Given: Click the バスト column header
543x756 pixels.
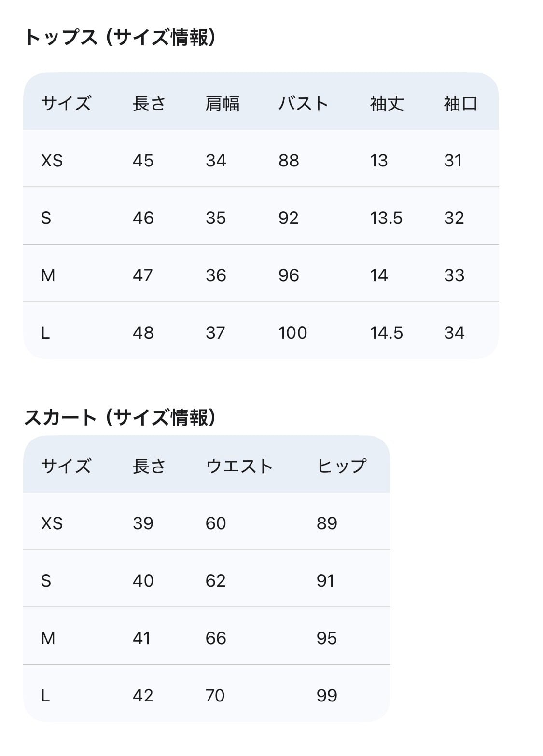Looking at the screenshot, I should pyautogui.click(x=303, y=104).
